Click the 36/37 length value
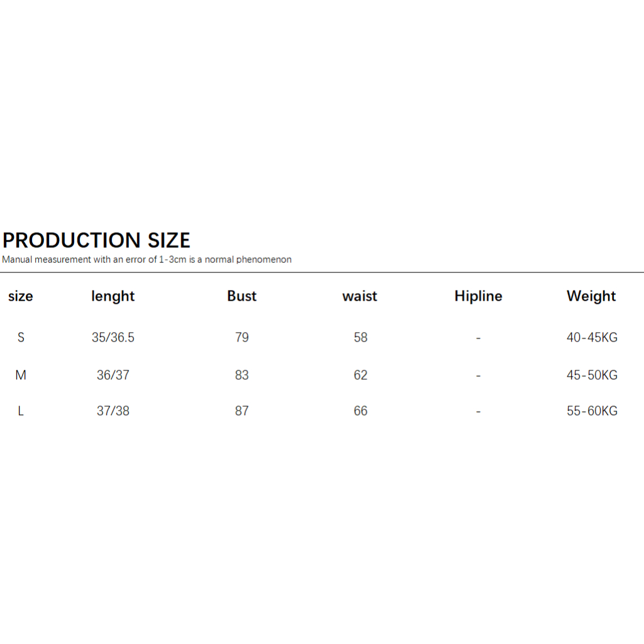Viewport: 644px width, 644px height. [x=113, y=375]
